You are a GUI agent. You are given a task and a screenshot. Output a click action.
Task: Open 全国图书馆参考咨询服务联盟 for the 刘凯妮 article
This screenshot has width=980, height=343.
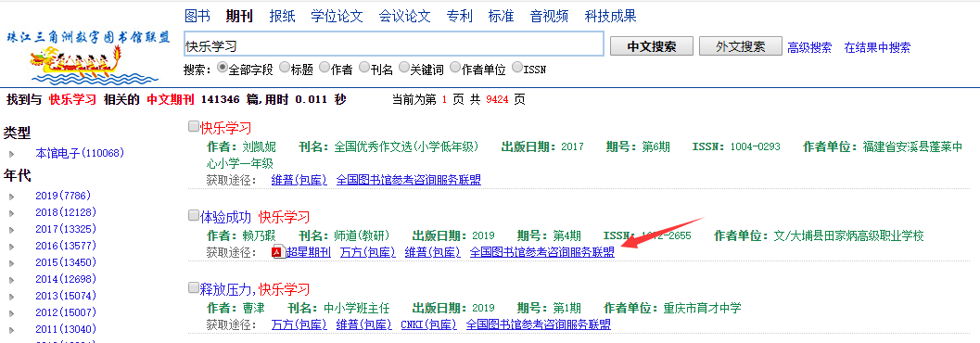pos(409,180)
